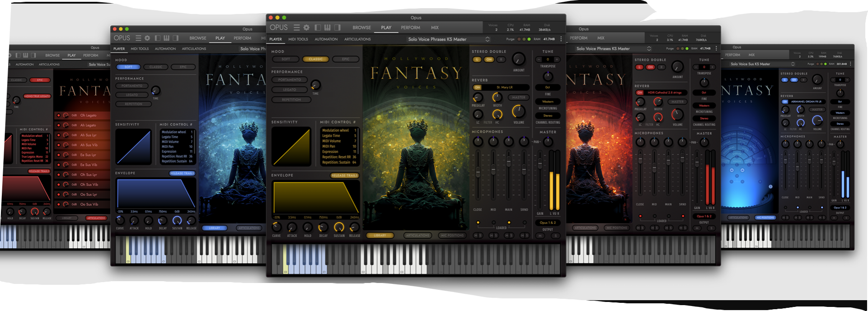This screenshot has width=868, height=311.
Task: Toggle Legato in the front window
Action: tap(289, 90)
